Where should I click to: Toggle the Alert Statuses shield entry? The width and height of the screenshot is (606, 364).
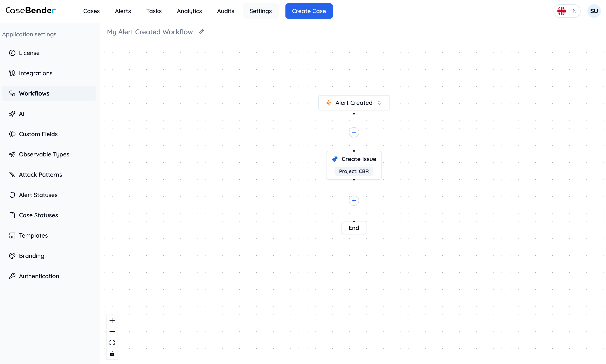coord(12,195)
